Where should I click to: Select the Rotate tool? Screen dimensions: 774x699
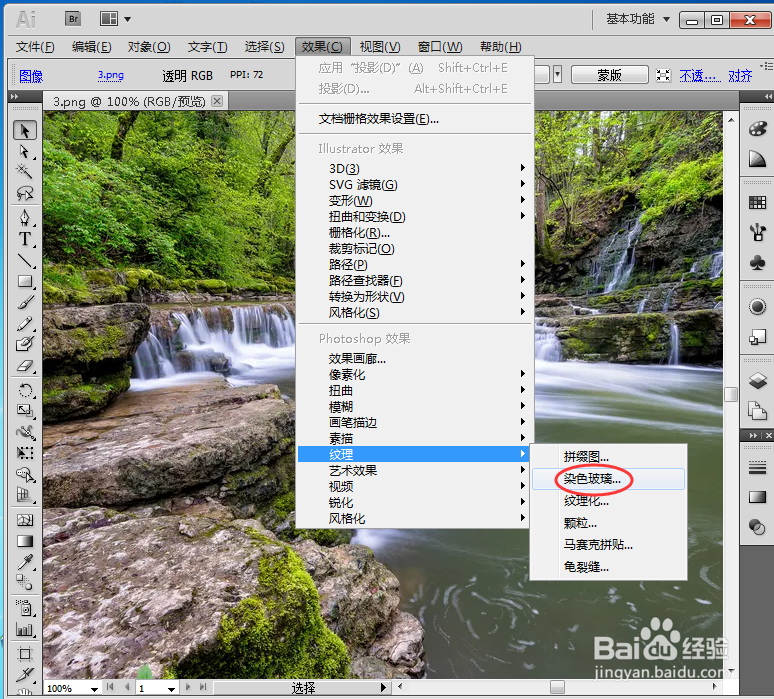point(25,390)
